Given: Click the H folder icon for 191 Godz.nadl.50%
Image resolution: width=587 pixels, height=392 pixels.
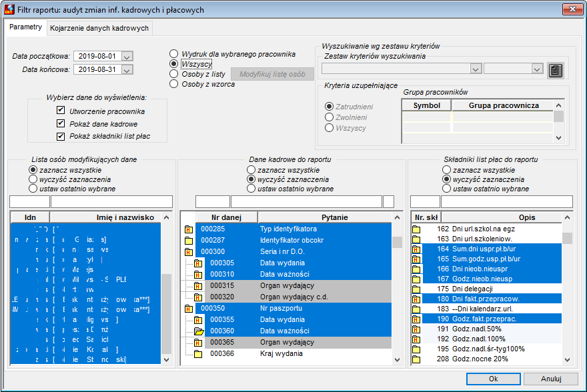Looking at the screenshot, I should pos(416,329).
